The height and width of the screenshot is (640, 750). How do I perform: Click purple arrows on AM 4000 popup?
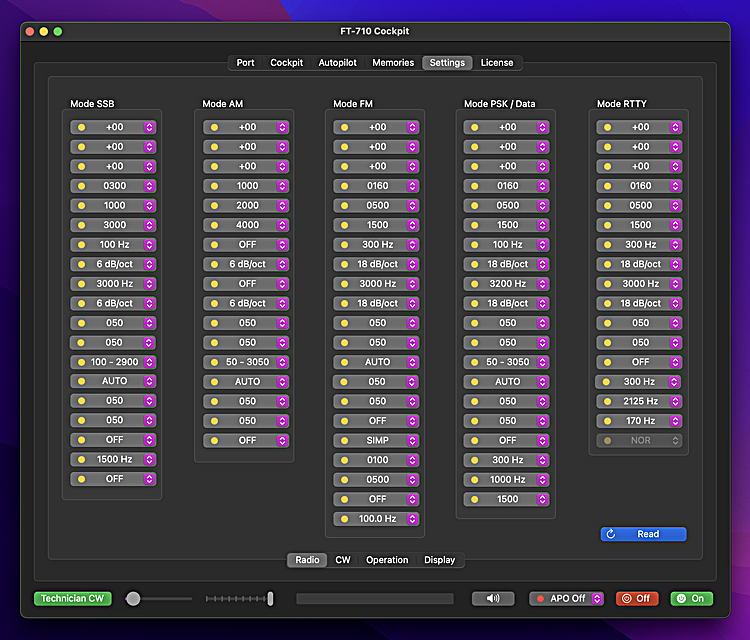tap(282, 225)
